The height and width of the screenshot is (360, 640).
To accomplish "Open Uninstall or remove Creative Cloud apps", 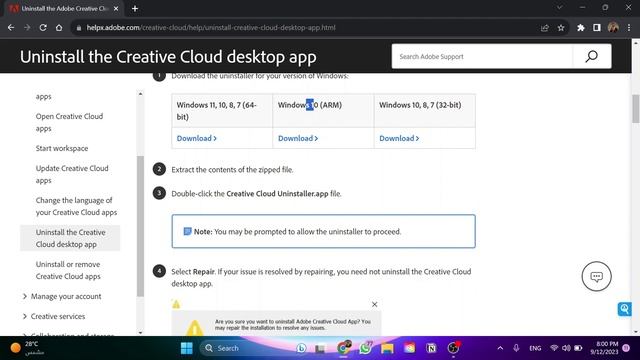I will coord(68,270).
